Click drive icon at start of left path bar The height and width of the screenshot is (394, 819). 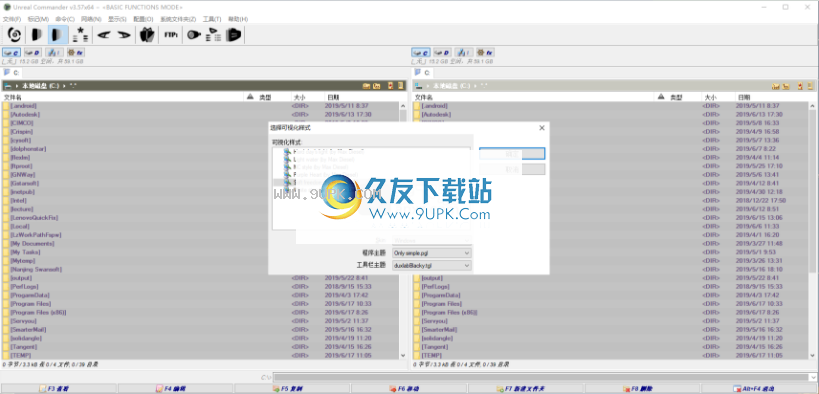8,86
